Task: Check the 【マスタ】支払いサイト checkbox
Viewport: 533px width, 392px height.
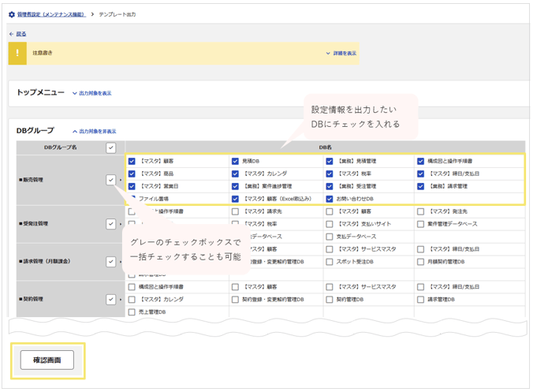Action: [330, 224]
